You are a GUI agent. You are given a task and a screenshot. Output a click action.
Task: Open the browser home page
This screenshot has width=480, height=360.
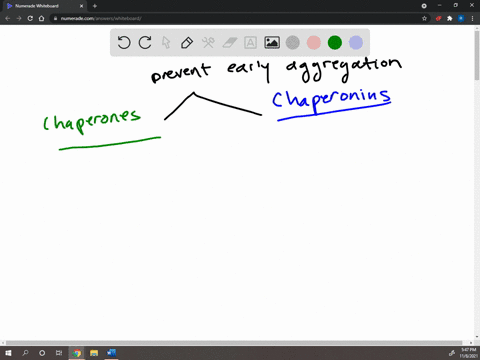click(41, 18)
